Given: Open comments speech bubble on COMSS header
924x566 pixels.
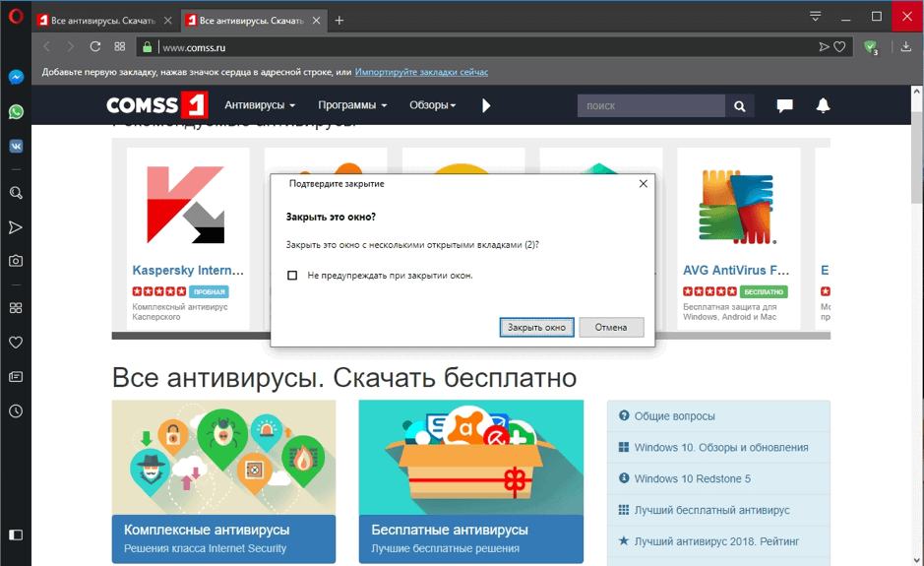Looking at the screenshot, I should 784,105.
